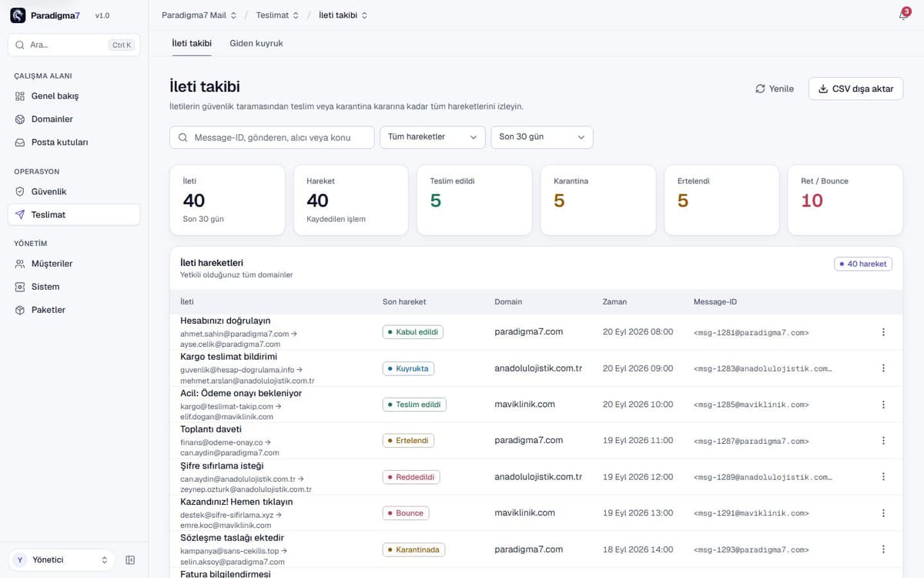
Task: Open message 'Şifre sıfırlama isteği'
Action: [x=222, y=465]
